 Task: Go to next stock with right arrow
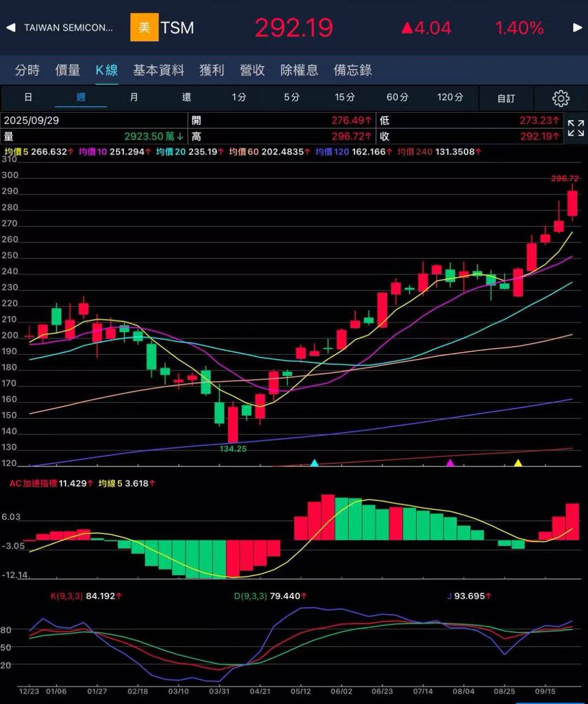click(x=577, y=28)
